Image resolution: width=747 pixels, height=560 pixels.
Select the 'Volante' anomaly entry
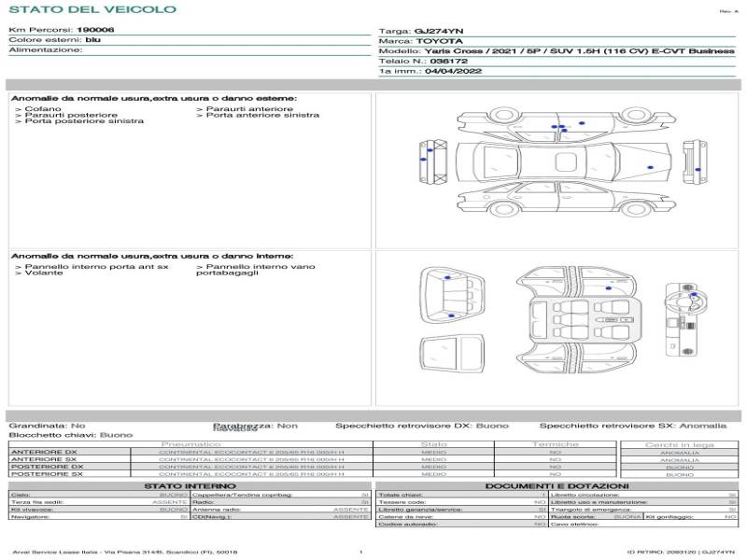(x=44, y=273)
